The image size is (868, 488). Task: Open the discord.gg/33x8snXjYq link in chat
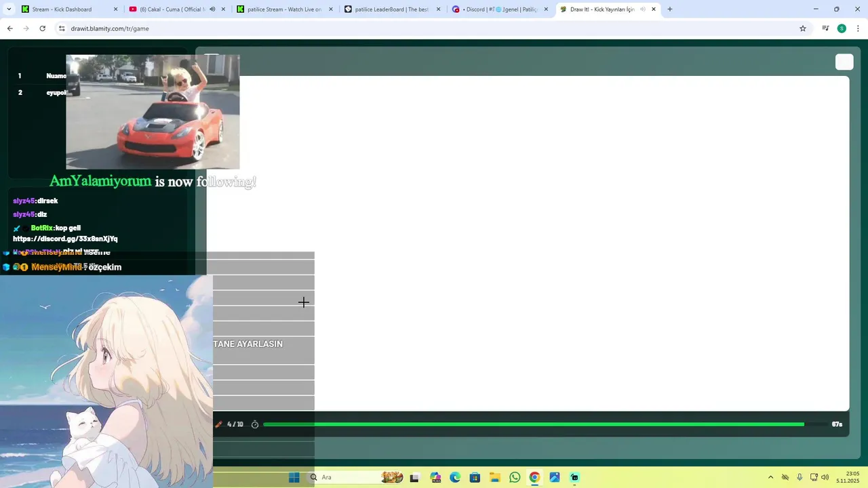pos(65,239)
